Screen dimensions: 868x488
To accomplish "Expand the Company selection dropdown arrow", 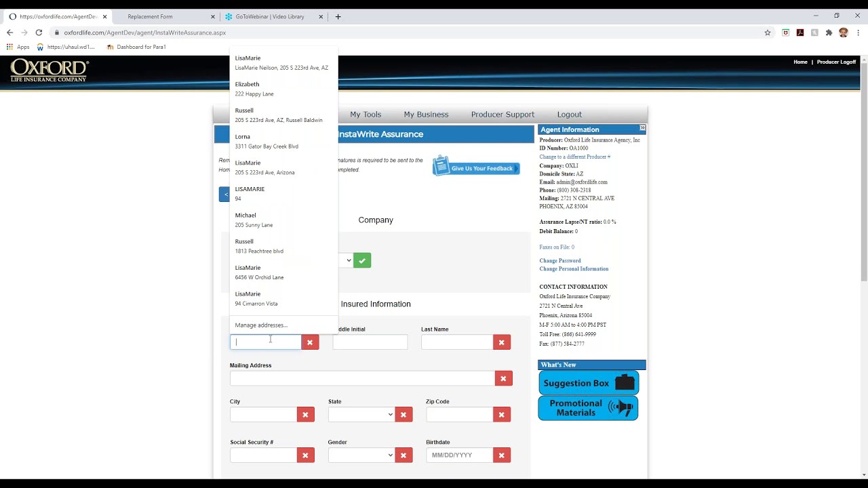I will 349,260.
